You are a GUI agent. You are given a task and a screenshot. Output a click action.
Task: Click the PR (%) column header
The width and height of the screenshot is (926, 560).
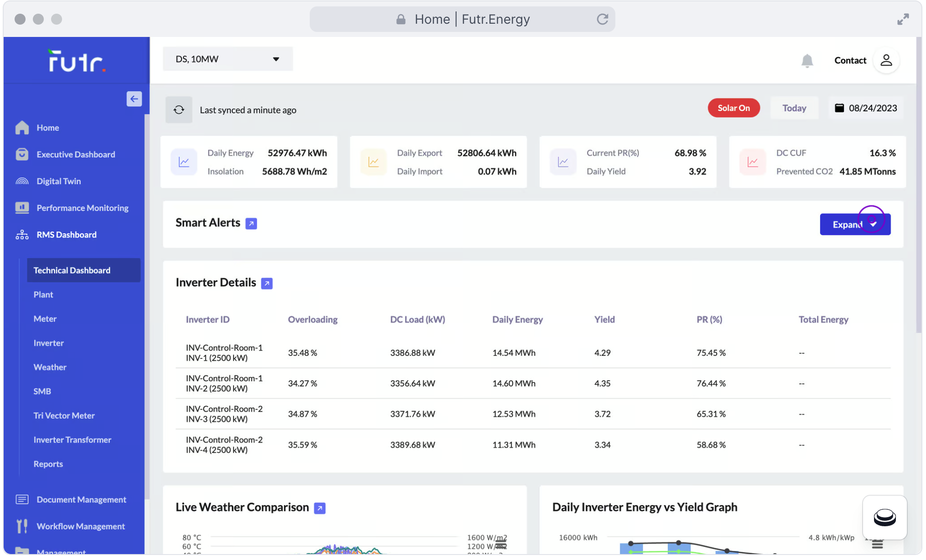[x=709, y=319]
